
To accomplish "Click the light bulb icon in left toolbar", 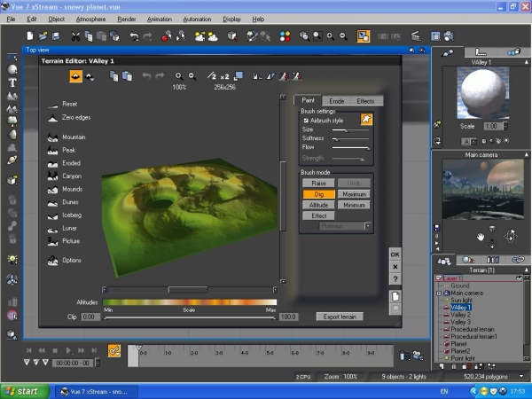I will (x=12, y=260).
